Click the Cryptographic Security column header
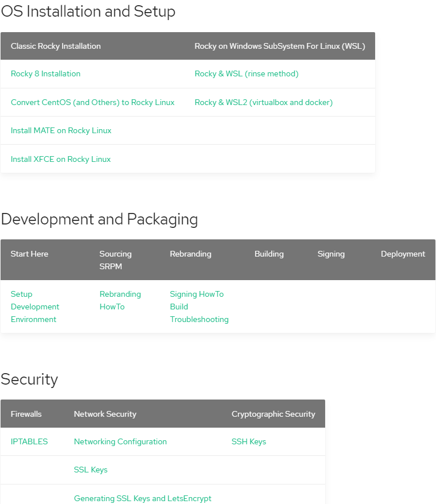 [273, 414]
